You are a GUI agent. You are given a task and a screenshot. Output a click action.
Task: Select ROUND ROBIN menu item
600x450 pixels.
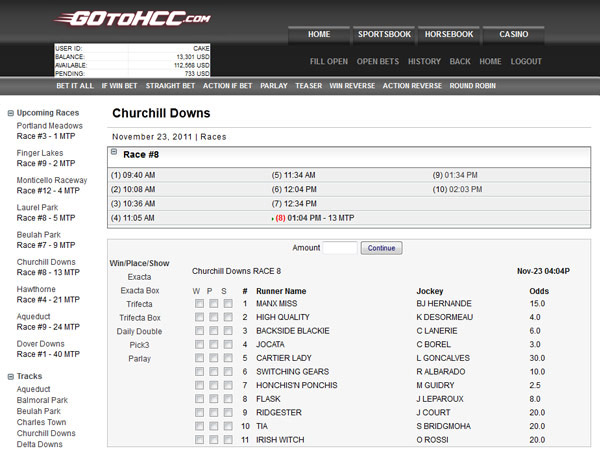click(x=473, y=86)
